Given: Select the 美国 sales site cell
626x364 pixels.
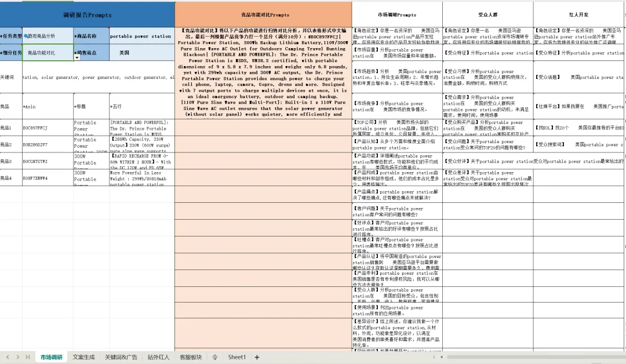Looking at the screenshot, I should tap(142, 53).
